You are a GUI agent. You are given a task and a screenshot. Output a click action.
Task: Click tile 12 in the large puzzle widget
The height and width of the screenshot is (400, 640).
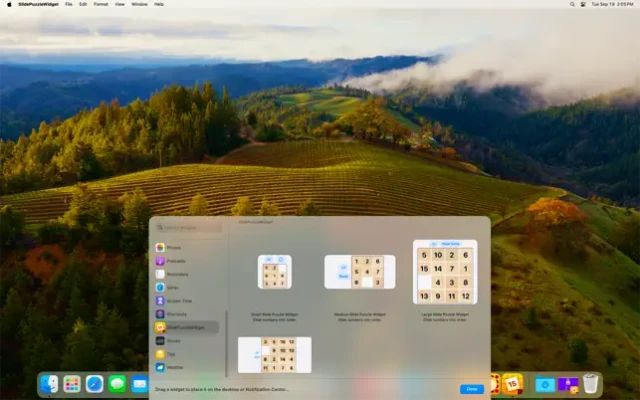[x=466, y=296]
